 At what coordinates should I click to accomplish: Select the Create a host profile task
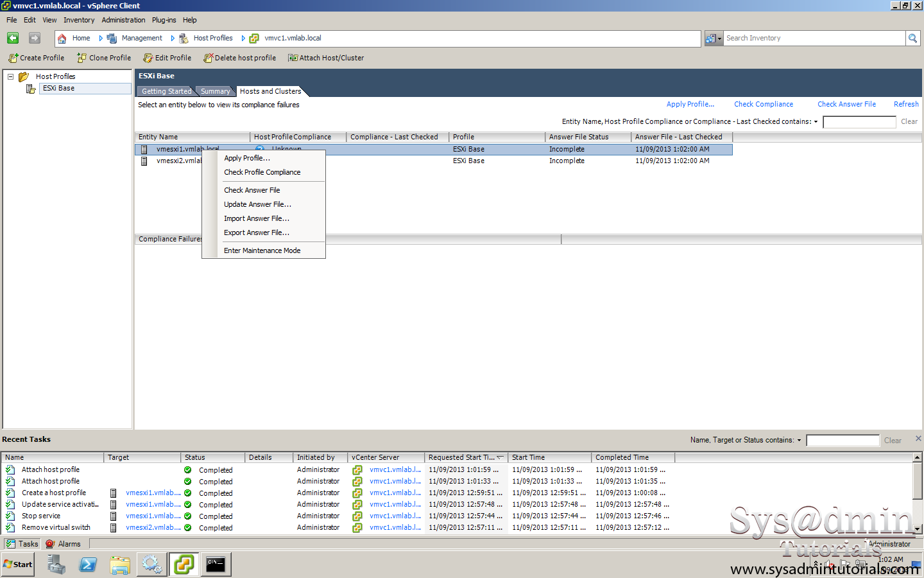(x=54, y=493)
